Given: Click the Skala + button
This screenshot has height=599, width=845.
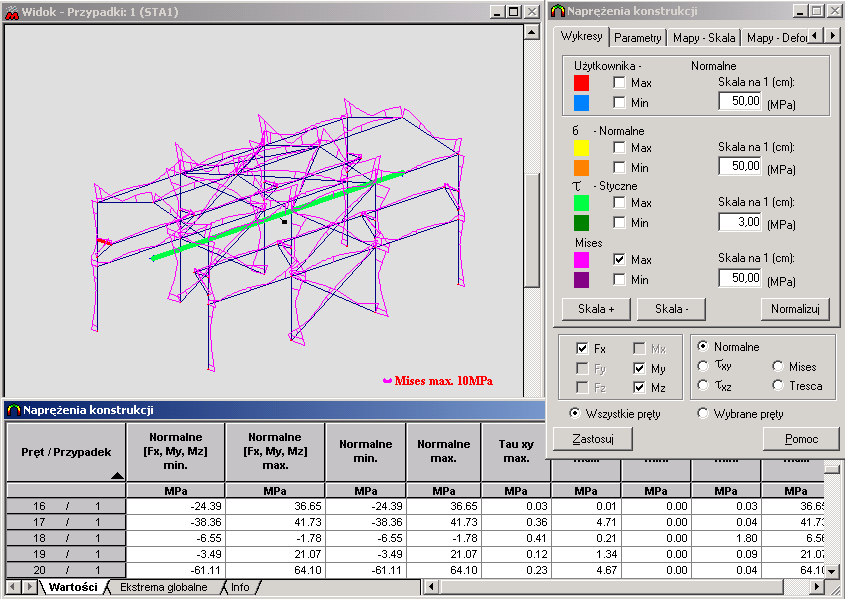Looking at the screenshot, I should (x=596, y=309).
